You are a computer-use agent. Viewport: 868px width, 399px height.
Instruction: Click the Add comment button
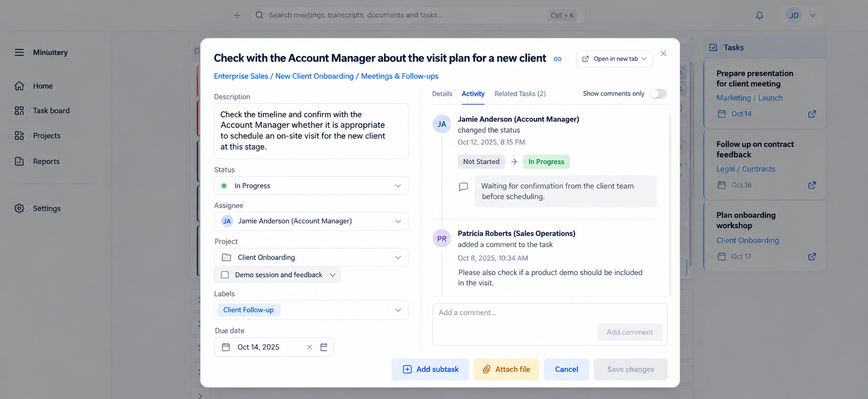click(629, 332)
